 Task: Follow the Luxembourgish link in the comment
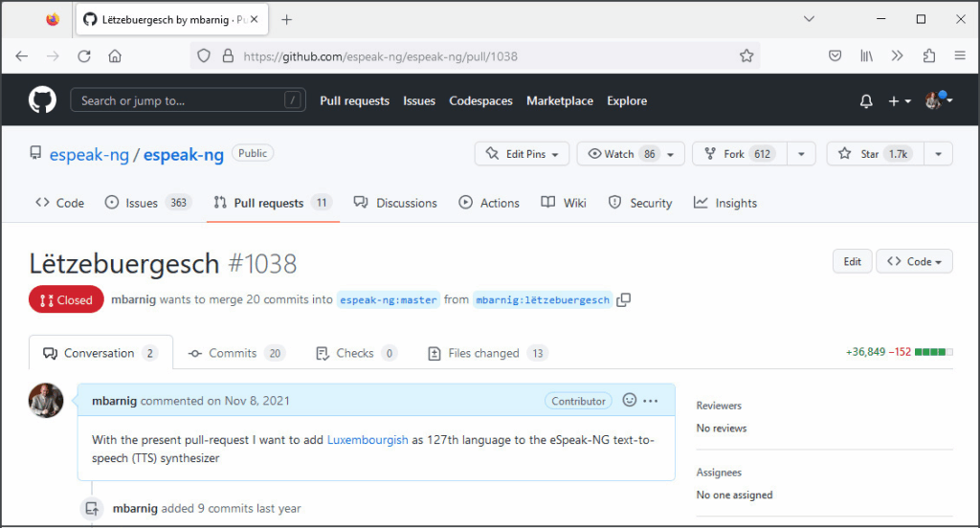367,440
